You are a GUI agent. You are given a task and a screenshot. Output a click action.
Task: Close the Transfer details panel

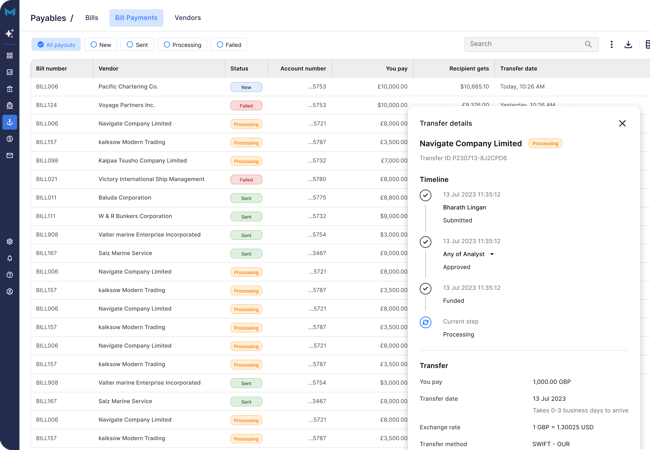pyautogui.click(x=622, y=123)
